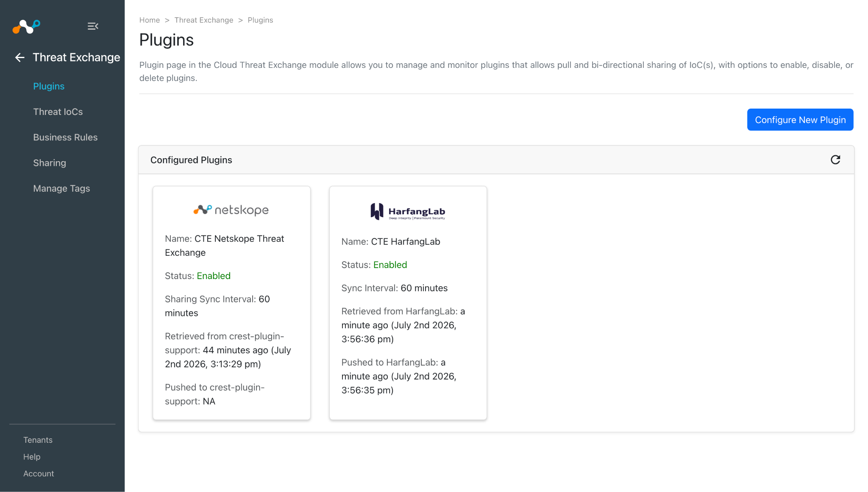
Task: Open the Account settings link
Action: 39,474
